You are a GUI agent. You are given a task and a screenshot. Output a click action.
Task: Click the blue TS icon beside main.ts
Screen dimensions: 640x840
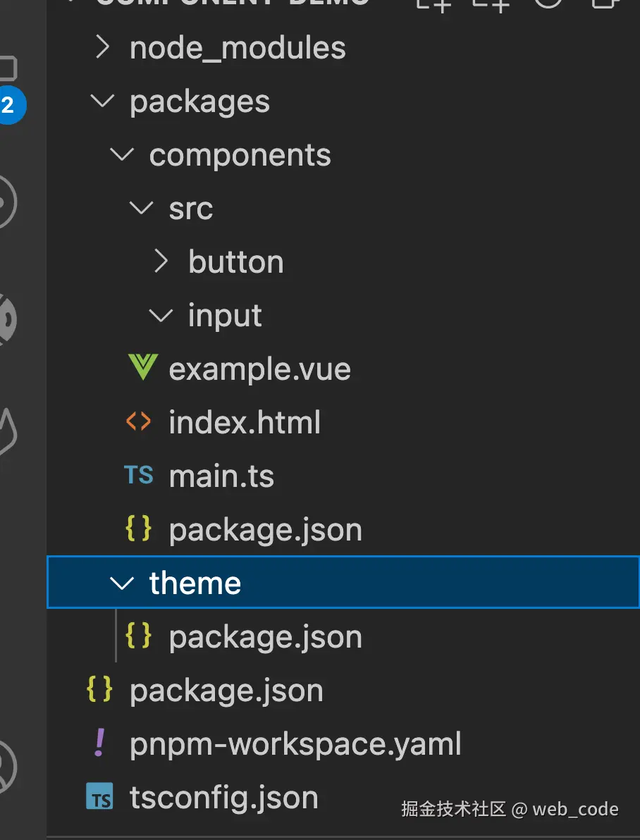pos(139,476)
